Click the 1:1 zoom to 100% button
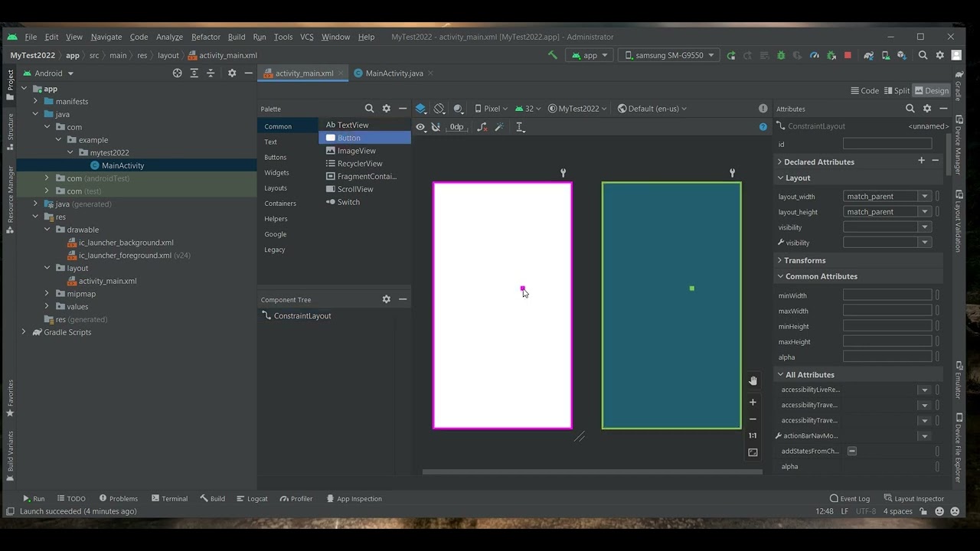Image resolution: width=980 pixels, height=551 pixels. 753,435
